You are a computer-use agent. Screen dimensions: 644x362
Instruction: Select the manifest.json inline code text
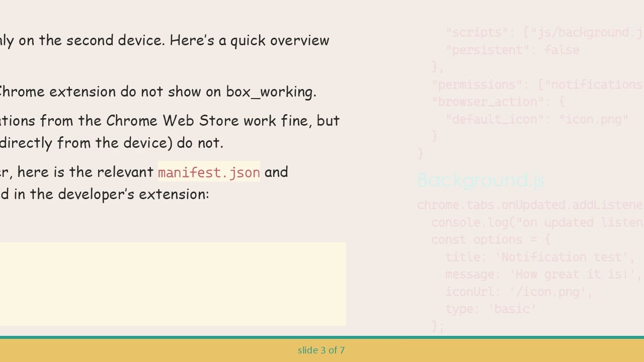pyautogui.click(x=209, y=172)
